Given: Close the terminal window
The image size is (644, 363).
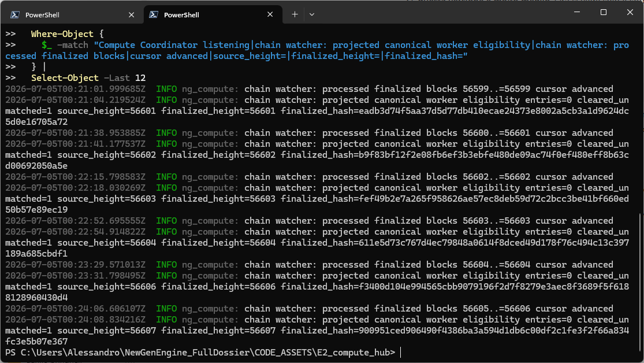Looking at the screenshot, I should [x=630, y=12].
